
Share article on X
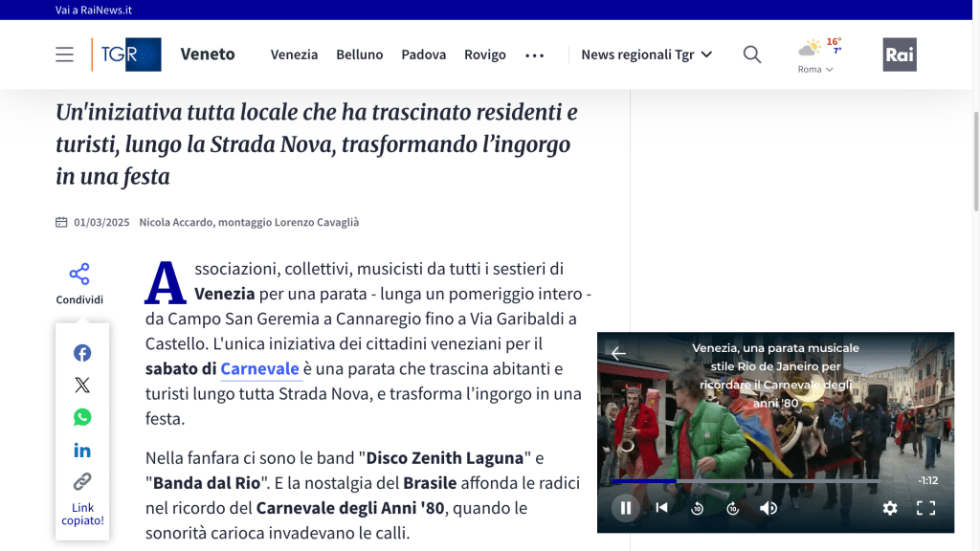[x=82, y=386]
